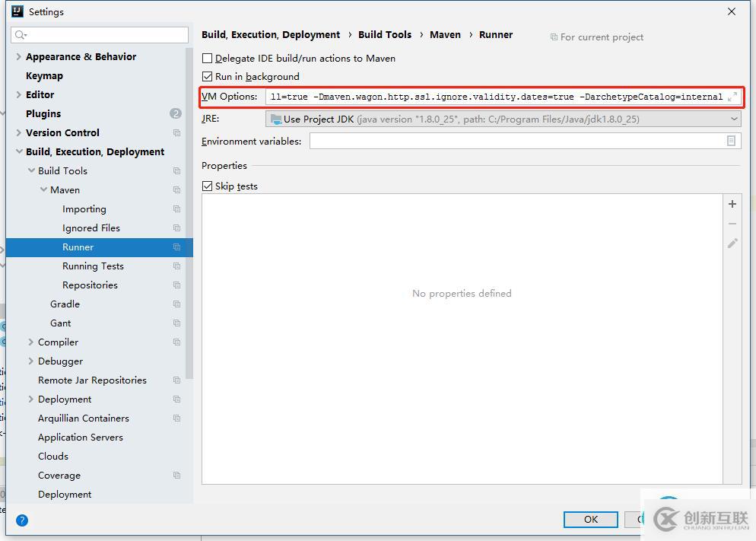The image size is (756, 541).
Task: Click project-level icon next to Runner
Action: coord(177,247)
